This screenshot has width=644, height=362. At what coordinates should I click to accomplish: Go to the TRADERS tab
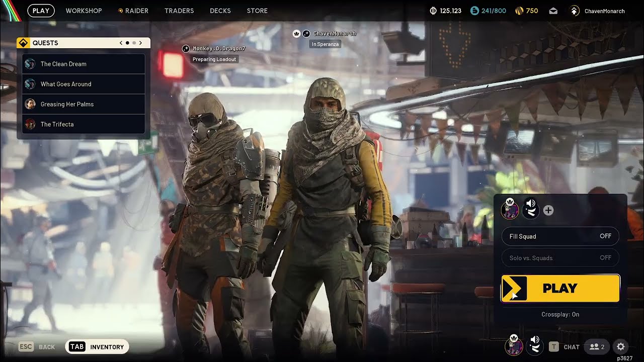[179, 11]
